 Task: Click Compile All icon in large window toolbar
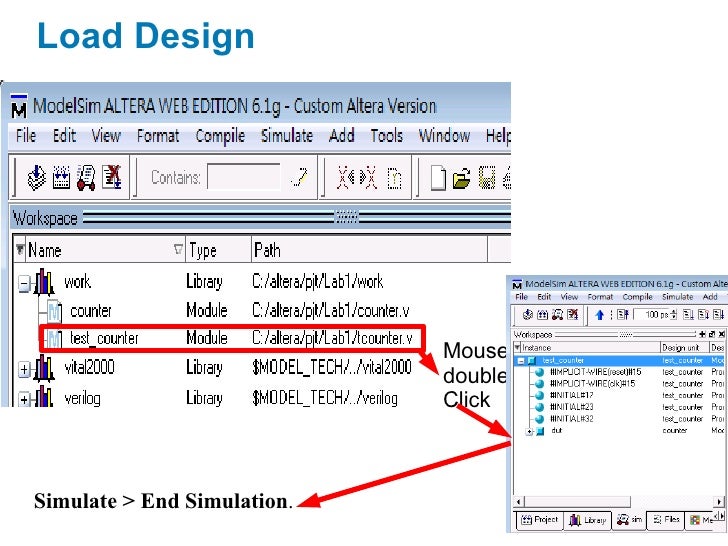coord(61,178)
